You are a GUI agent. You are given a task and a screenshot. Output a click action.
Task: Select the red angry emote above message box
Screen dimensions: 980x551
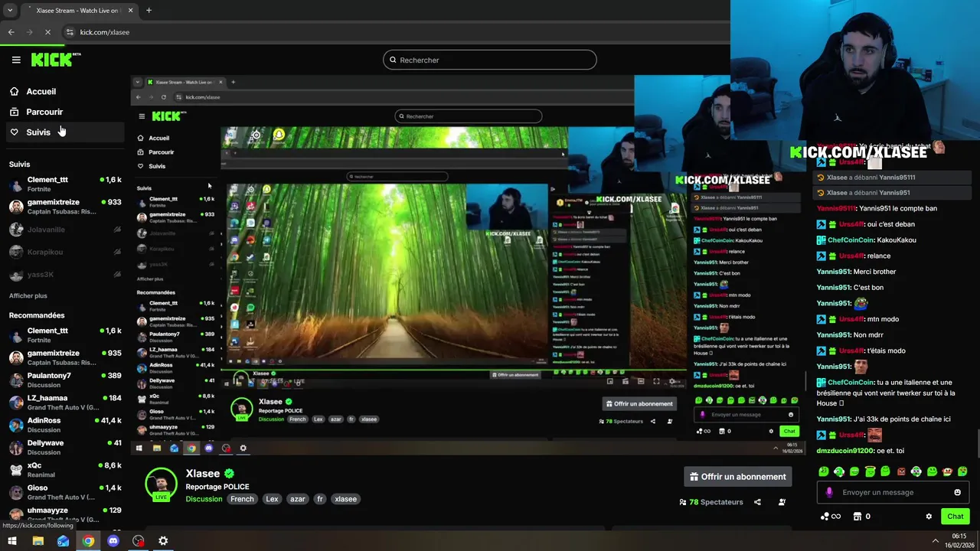900,471
